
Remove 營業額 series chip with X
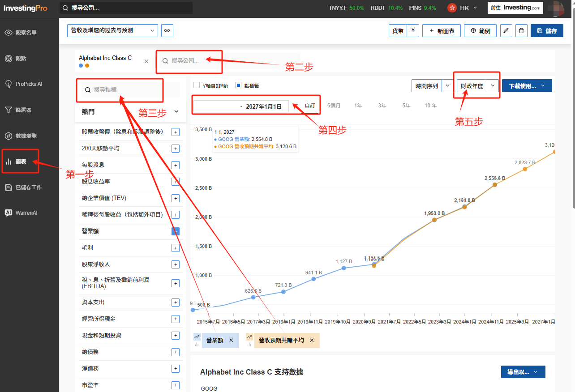point(231,341)
